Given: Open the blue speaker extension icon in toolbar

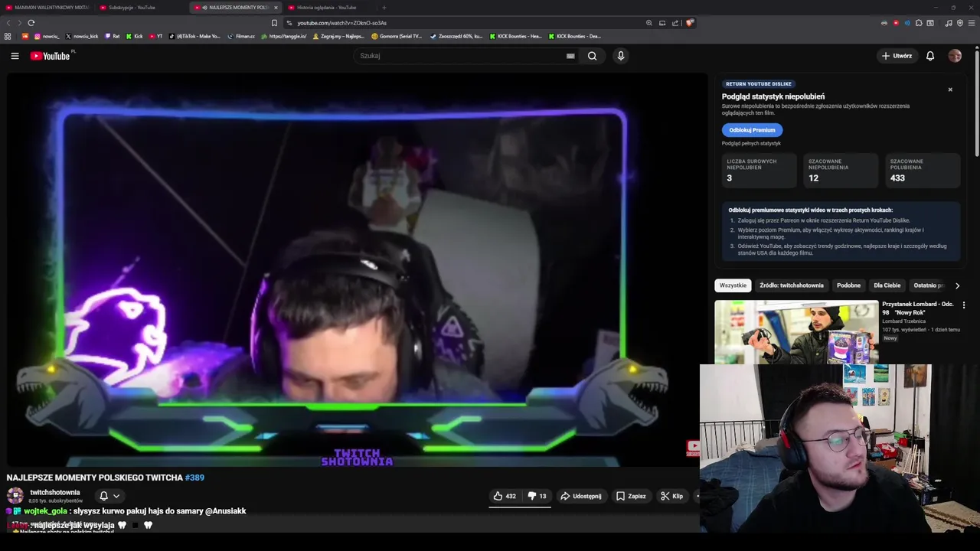Looking at the screenshot, I should (907, 23).
